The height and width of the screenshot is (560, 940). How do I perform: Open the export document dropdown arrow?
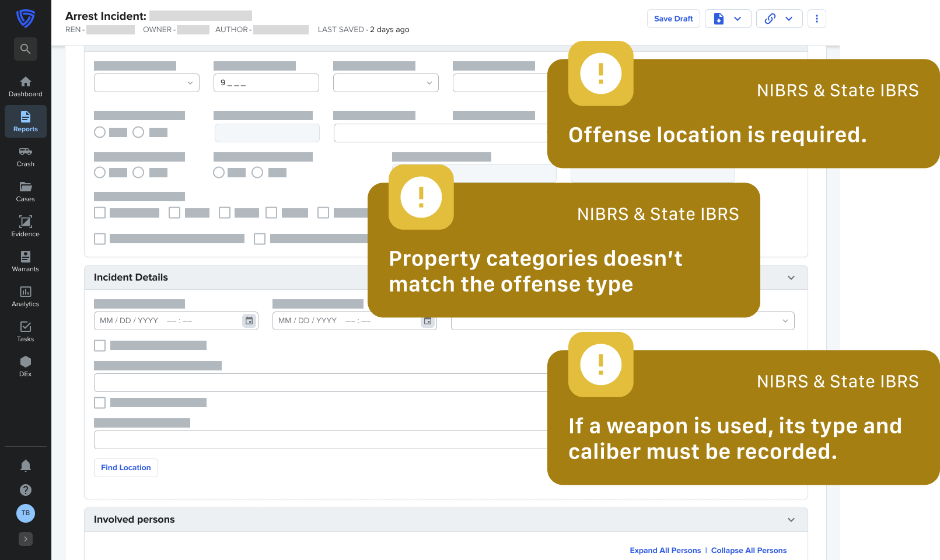pos(738,19)
